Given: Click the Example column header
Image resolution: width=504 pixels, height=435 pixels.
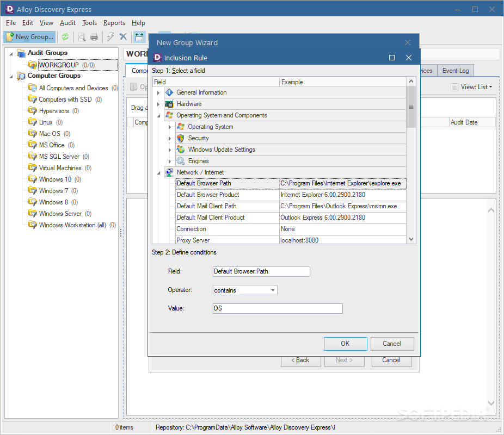Looking at the screenshot, I should [343, 82].
